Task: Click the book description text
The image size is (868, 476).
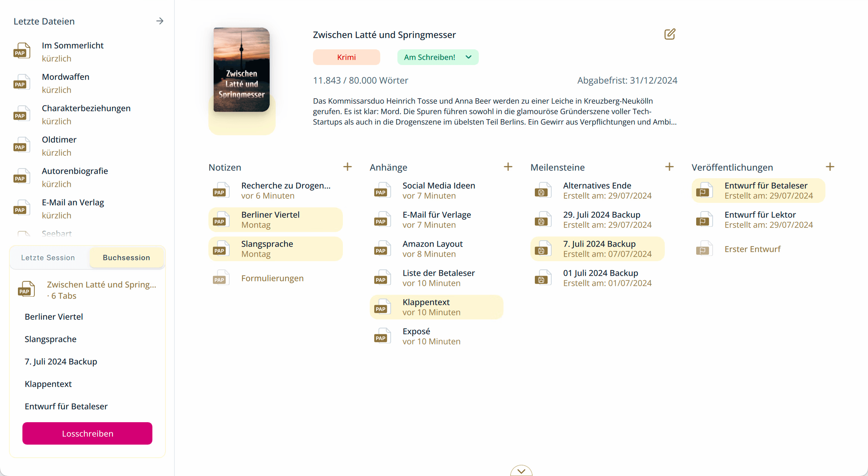Action: click(495, 111)
